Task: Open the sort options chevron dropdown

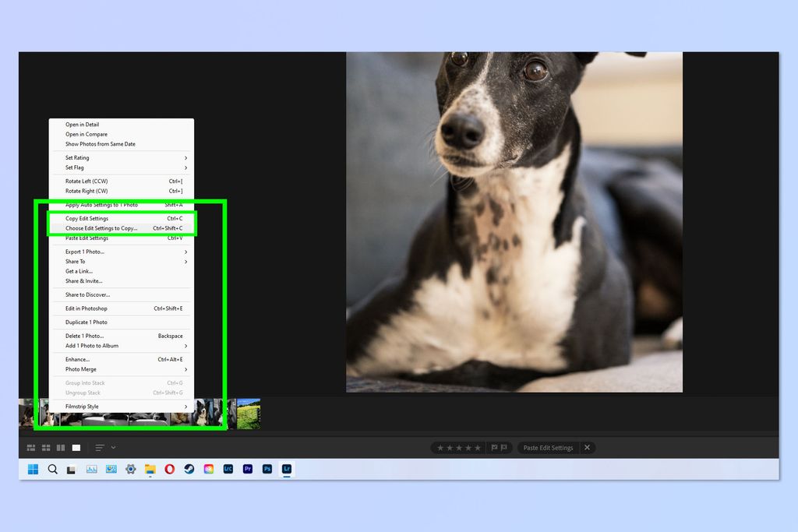Action: pos(111,448)
